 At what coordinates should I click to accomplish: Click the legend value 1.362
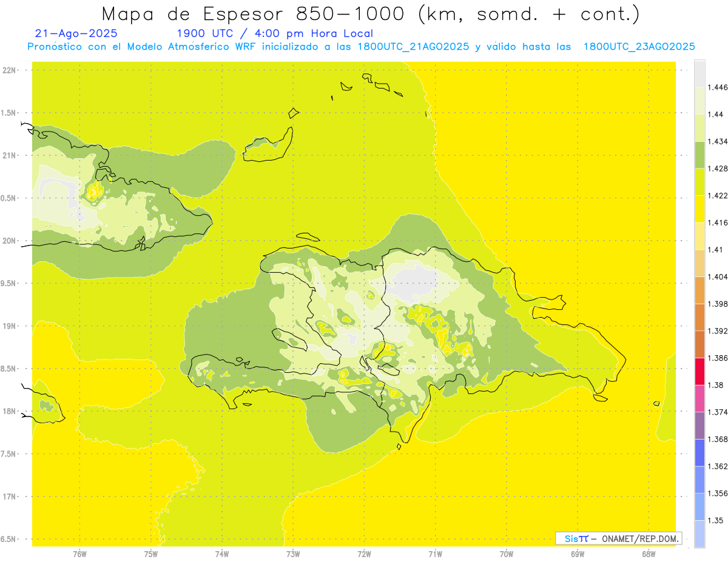[x=719, y=466]
